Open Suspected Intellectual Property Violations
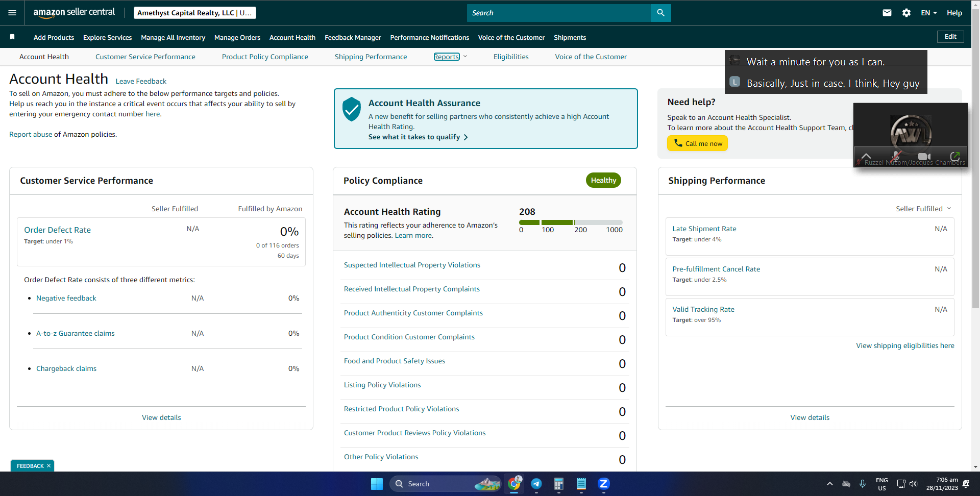The image size is (980, 496). tap(412, 265)
